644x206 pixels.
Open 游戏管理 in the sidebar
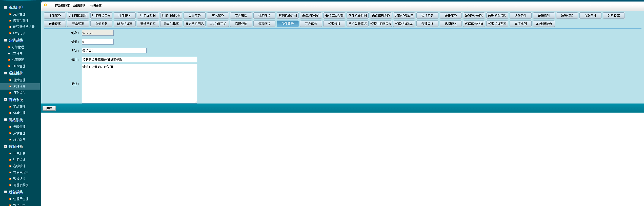19,80
